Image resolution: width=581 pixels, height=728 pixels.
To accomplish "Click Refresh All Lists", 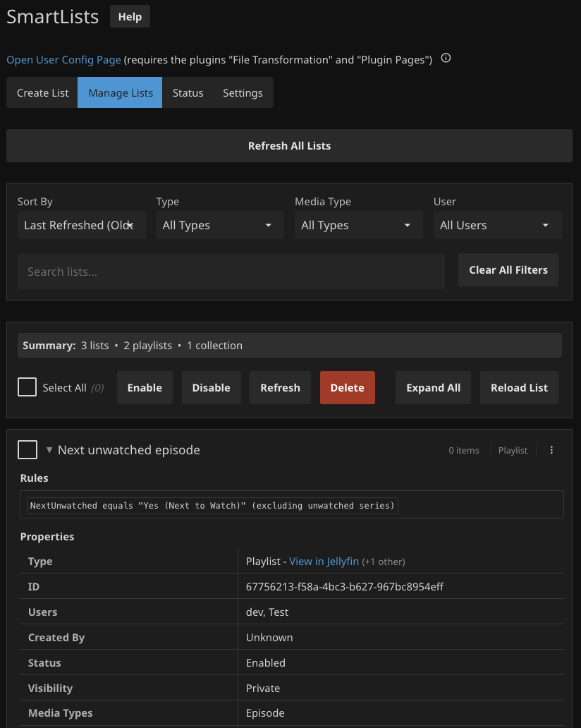I will [x=289, y=146].
